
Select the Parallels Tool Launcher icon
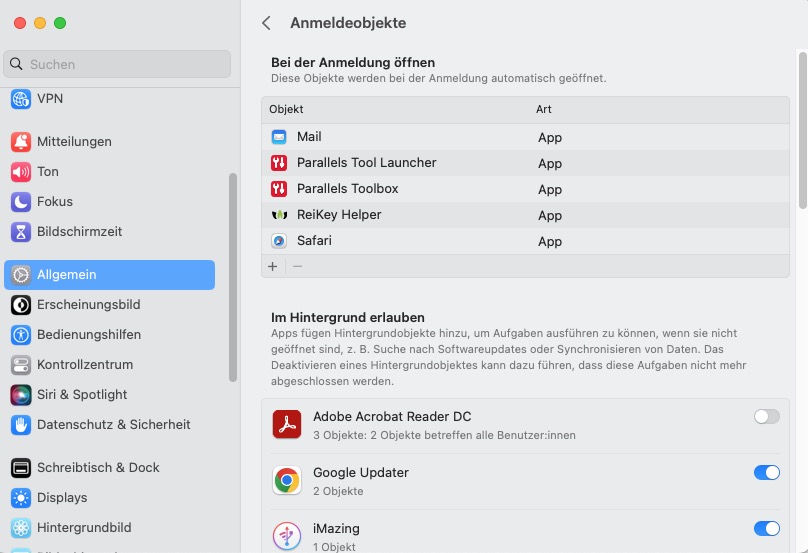(279, 163)
